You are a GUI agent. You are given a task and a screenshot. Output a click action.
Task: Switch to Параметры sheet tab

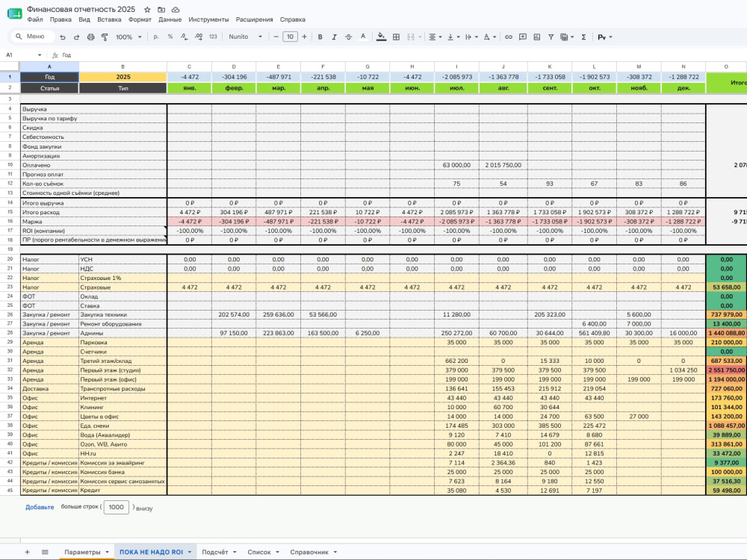coord(82,552)
